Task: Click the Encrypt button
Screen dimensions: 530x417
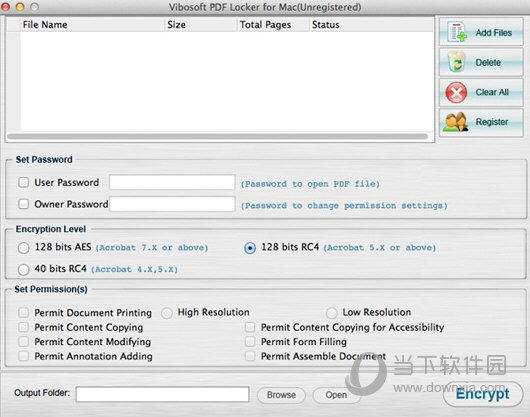Action: point(483,394)
